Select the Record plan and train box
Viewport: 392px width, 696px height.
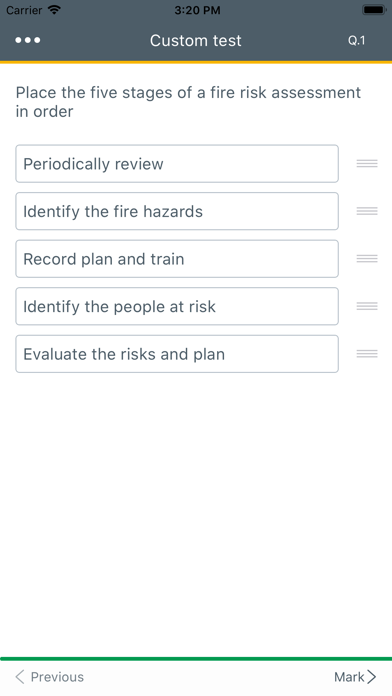coord(177,259)
